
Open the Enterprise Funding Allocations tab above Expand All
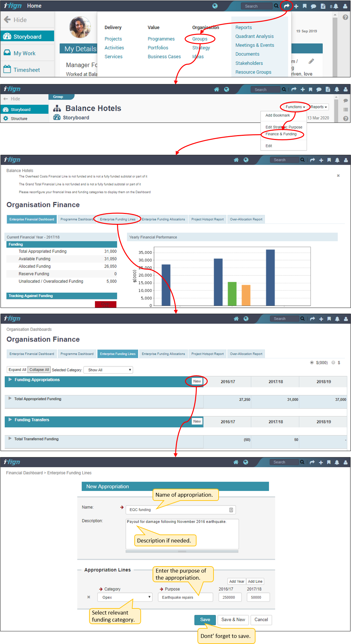(x=163, y=354)
